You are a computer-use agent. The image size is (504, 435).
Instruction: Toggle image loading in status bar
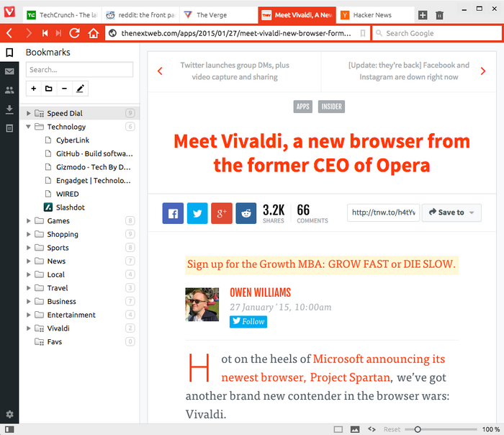(x=355, y=429)
